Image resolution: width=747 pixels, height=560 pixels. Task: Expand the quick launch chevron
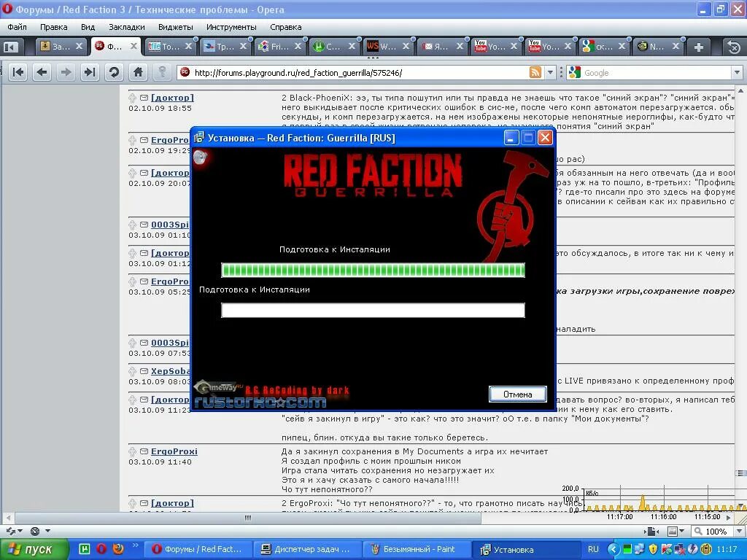tap(135, 545)
